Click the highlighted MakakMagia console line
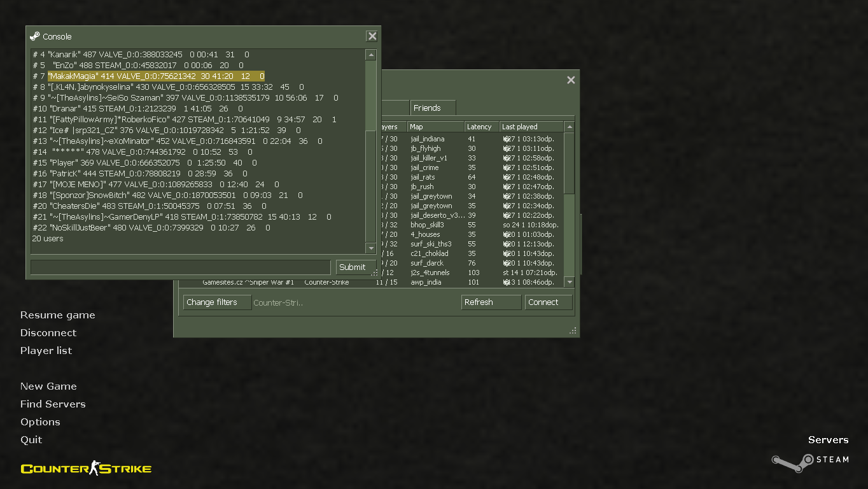 [x=156, y=76]
